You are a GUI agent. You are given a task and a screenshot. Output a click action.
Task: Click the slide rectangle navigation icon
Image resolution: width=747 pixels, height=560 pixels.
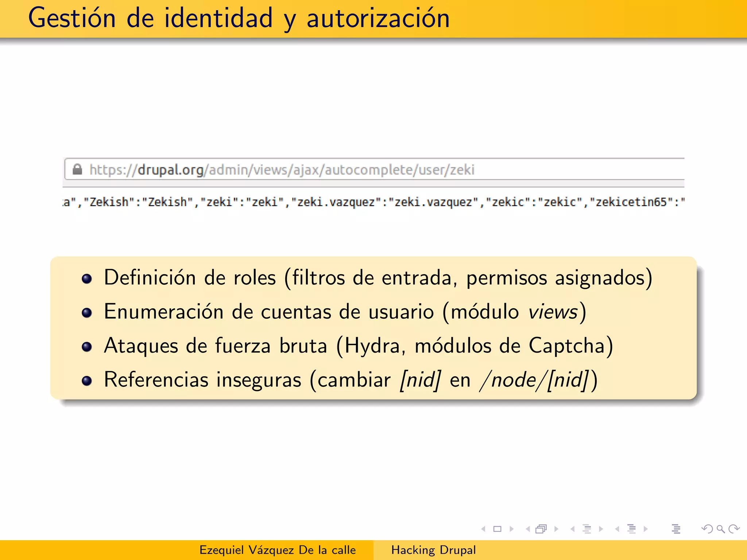coord(497,529)
